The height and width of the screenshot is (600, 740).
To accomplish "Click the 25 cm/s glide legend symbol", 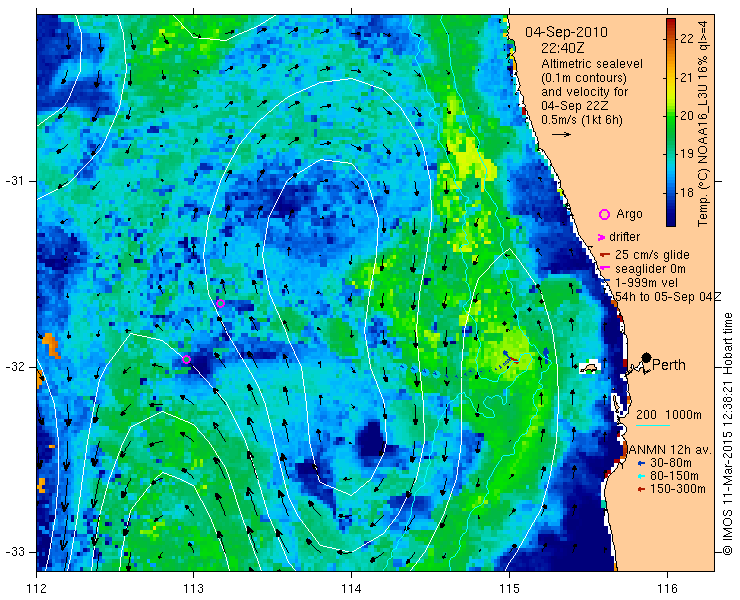I will coord(605,255).
